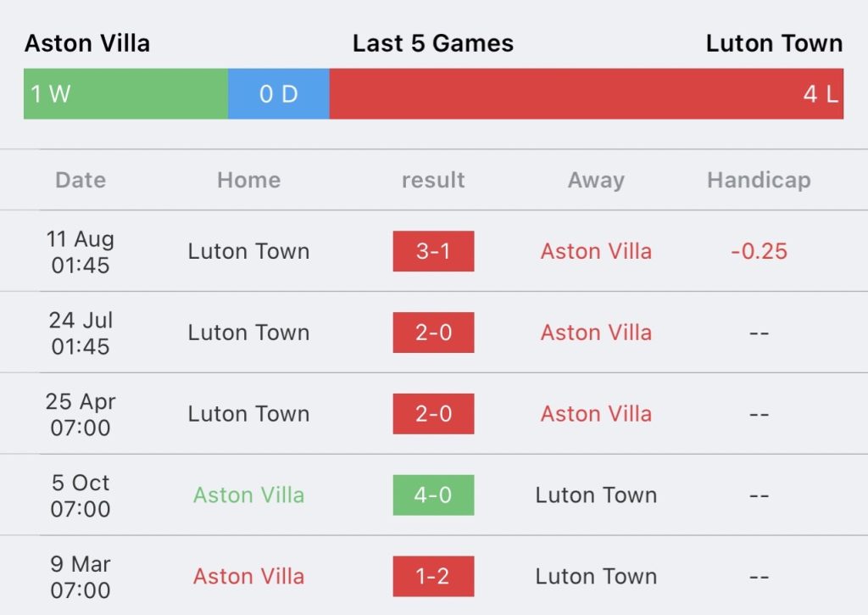Click the Luton Town header team name
This screenshot has width=868, height=615.
coord(774,43)
